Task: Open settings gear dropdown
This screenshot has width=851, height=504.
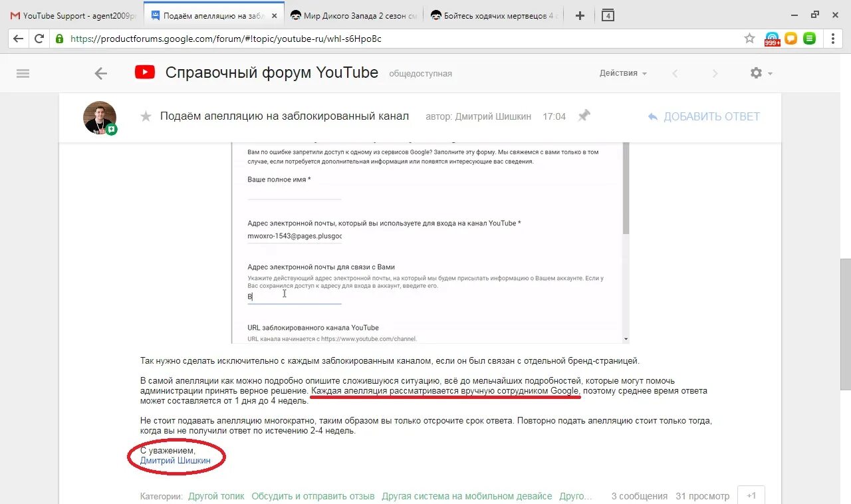Action: pyautogui.click(x=761, y=73)
